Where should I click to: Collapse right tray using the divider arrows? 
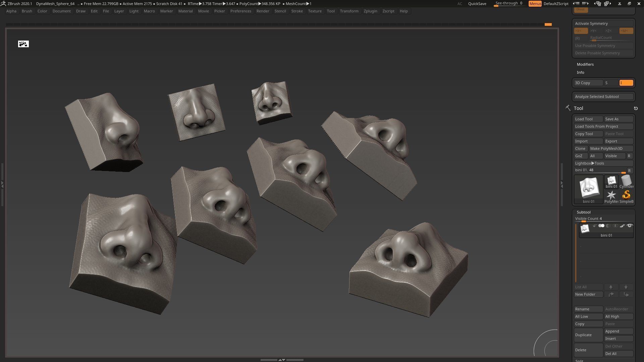pos(562,185)
